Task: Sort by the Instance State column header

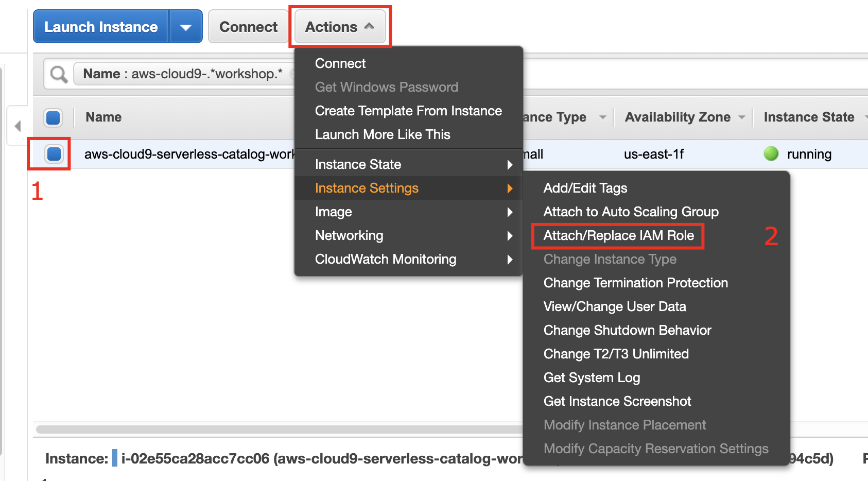Action: [809, 117]
